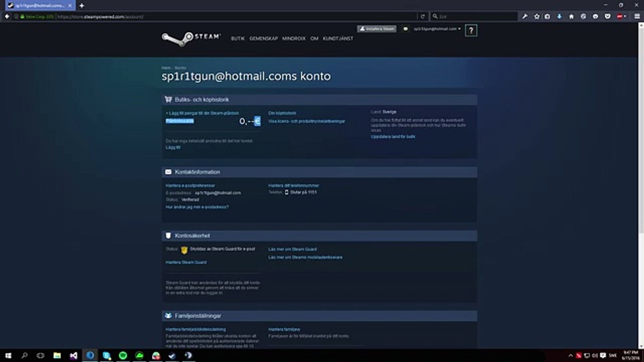644x362 pixels.
Task: Click the Windows Start button
Action: (8, 355)
